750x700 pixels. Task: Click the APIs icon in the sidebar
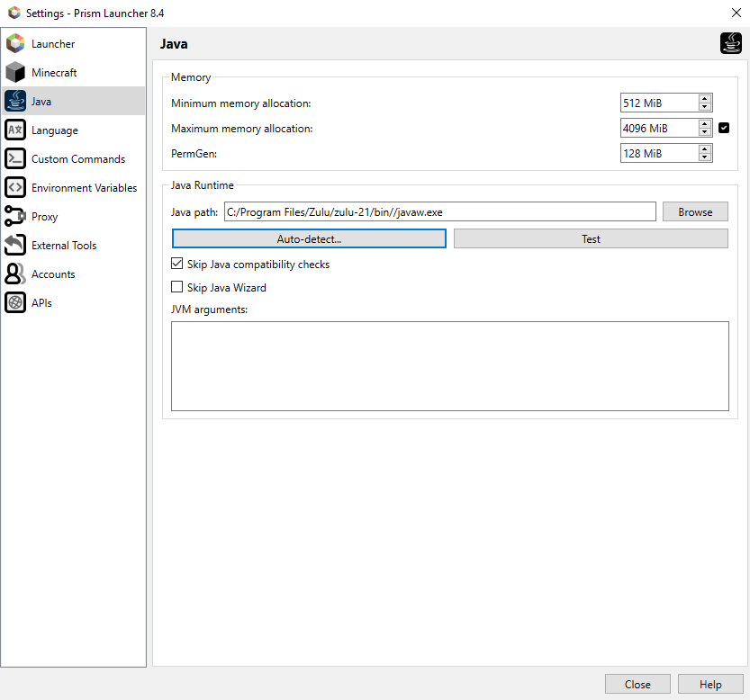[x=15, y=302]
